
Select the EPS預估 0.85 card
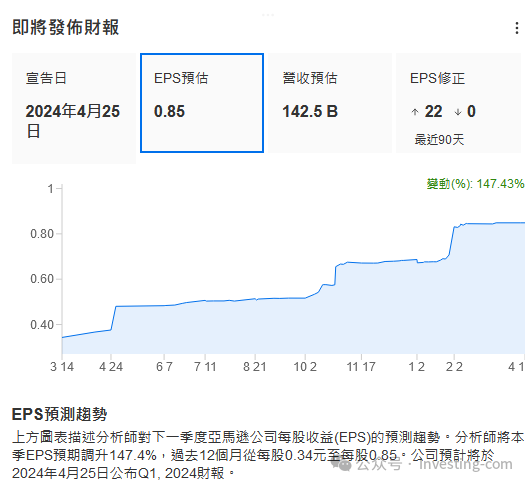[x=202, y=103]
